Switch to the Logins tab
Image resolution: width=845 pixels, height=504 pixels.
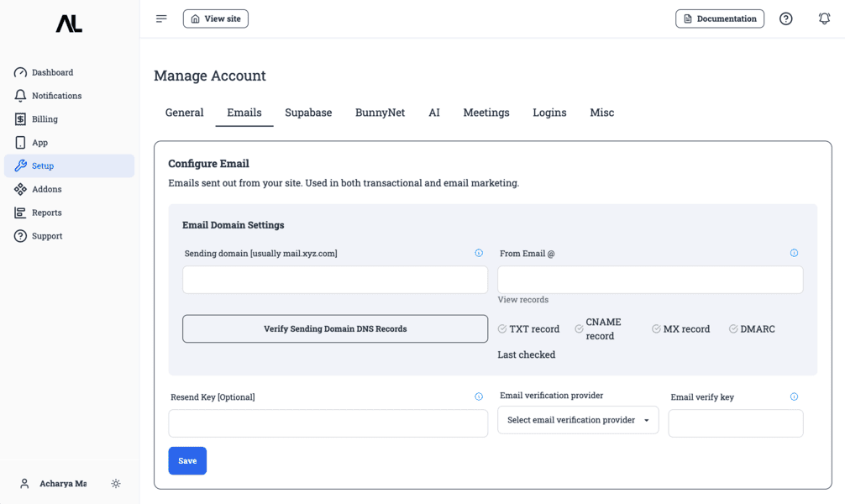[549, 113]
